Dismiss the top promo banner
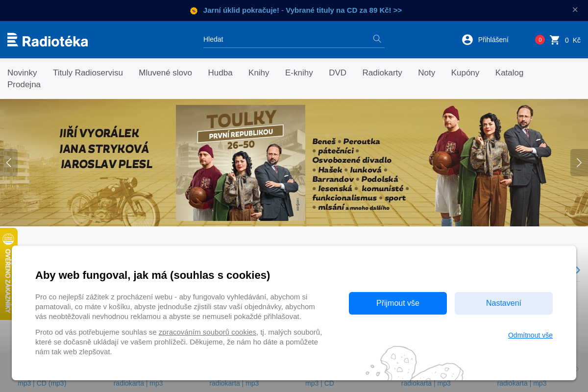 [575, 10]
